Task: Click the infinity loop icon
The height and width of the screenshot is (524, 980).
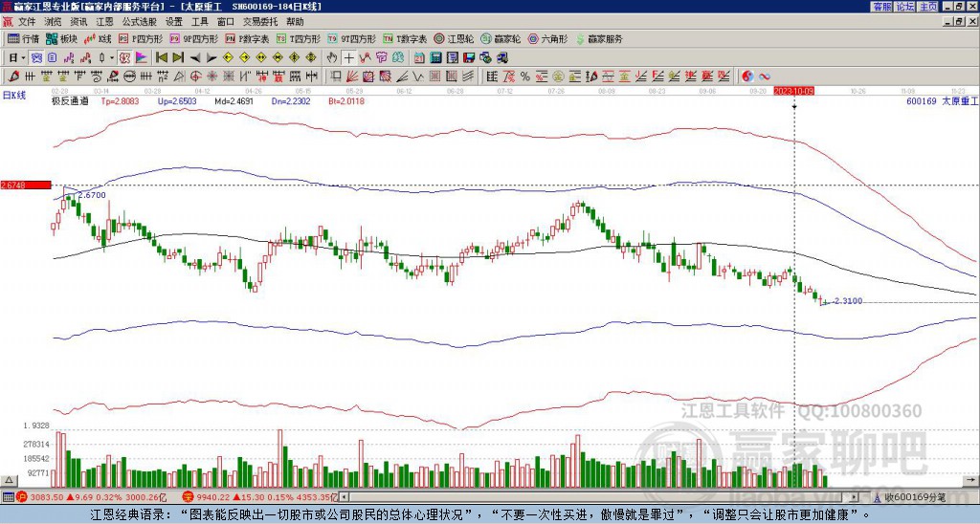Action: click(x=765, y=76)
